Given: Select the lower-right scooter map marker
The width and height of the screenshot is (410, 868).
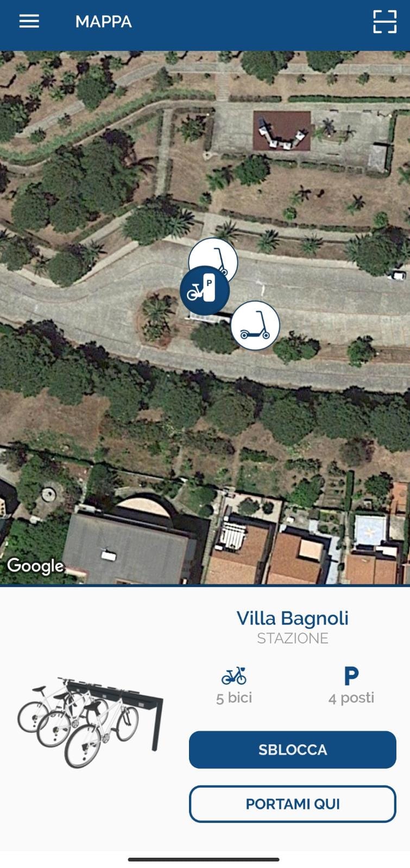Looking at the screenshot, I should click(255, 325).
